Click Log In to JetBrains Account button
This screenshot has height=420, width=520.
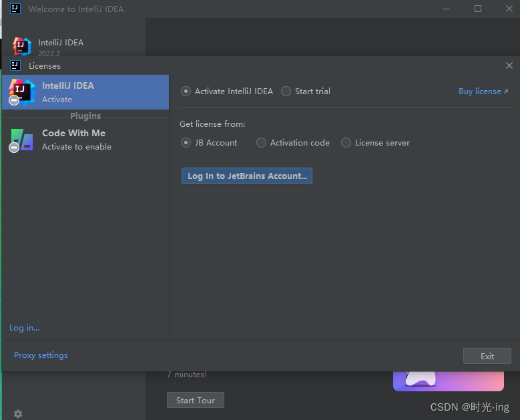247,176
